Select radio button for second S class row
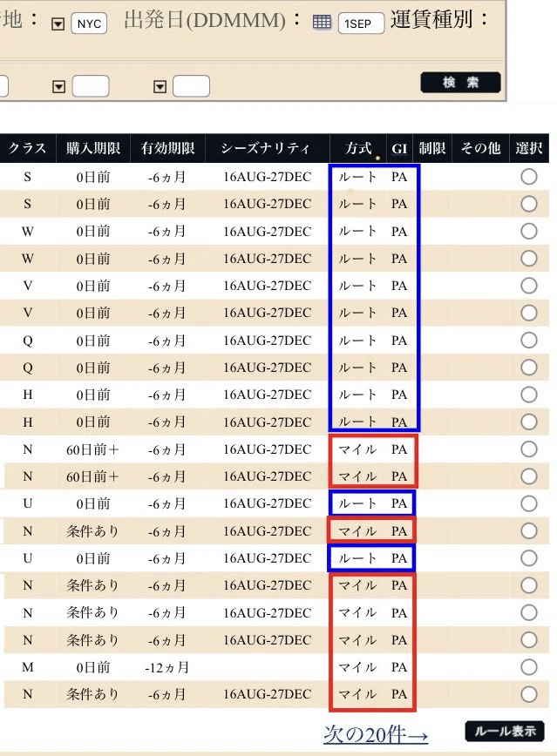This screenshot has height=756, width=557. [x=529, y=204]
